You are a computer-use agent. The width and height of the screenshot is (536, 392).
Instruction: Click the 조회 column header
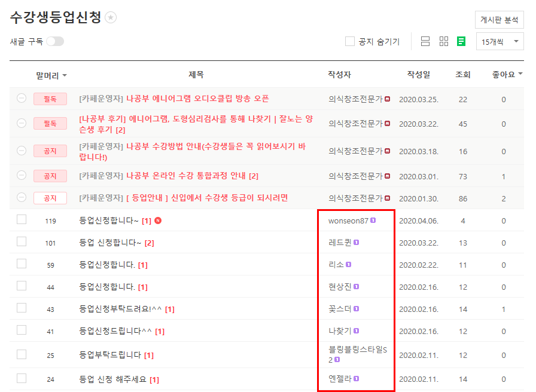[463, 75]
